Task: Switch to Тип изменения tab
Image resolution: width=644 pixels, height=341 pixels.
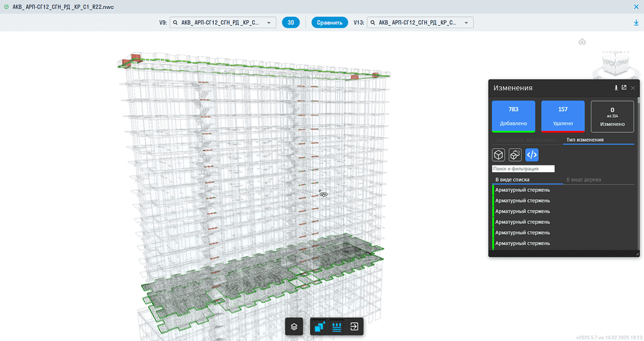Action: tap(585, 140)
